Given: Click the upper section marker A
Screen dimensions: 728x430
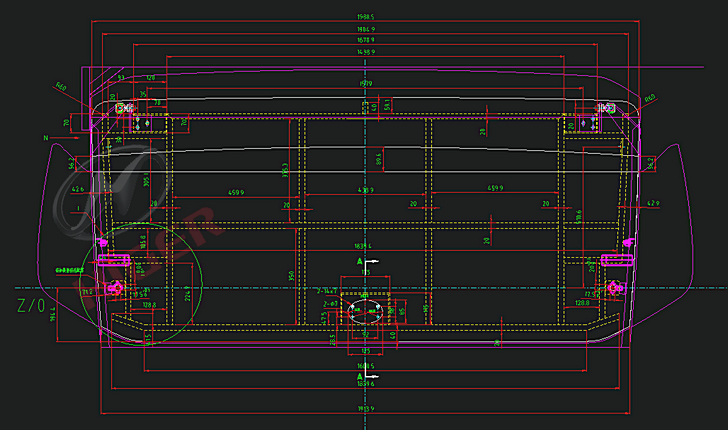Looking at the screenshot, I should point(359,260).
